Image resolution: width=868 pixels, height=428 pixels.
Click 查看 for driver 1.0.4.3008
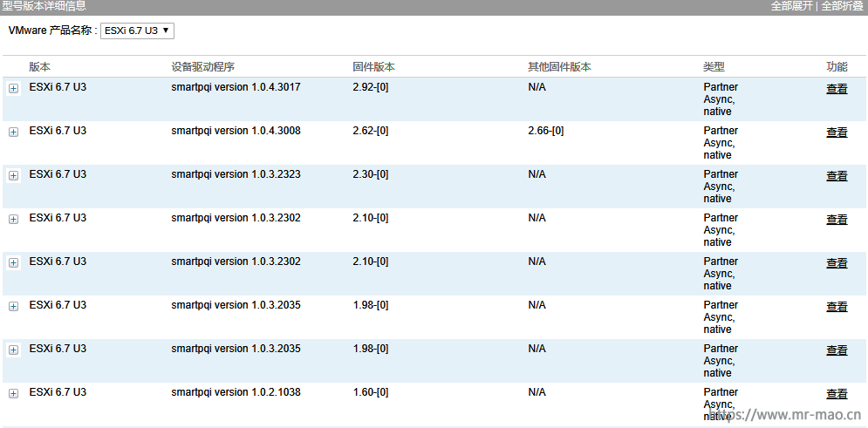click(x=837, y=132)
